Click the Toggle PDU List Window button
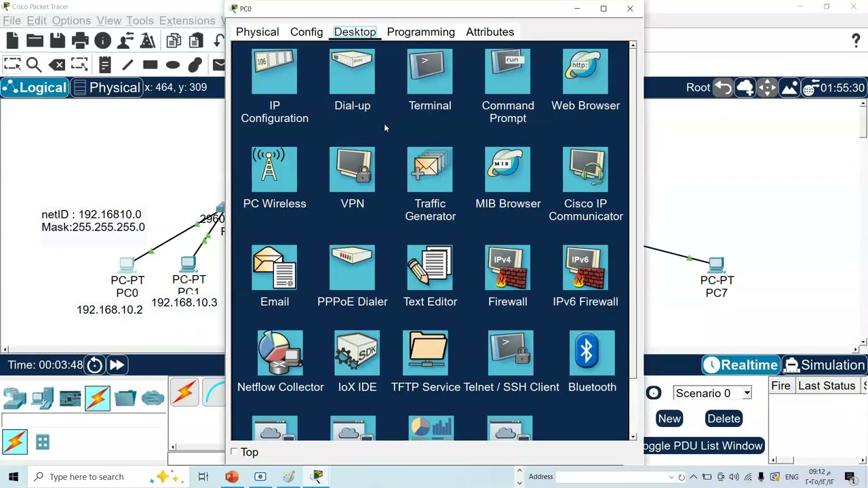868x488 pixels. [x=705, y=446]
